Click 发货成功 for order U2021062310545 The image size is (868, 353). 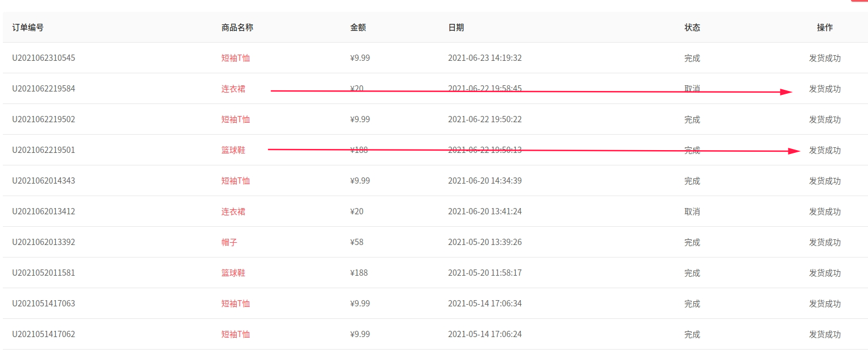[x=825, y=58]
